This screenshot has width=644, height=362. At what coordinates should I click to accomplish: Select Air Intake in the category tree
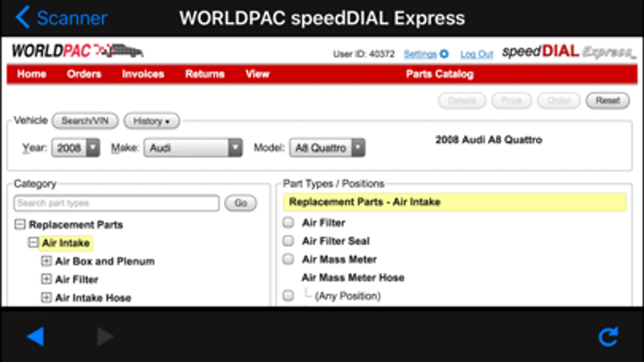click(x=66, y=243)
